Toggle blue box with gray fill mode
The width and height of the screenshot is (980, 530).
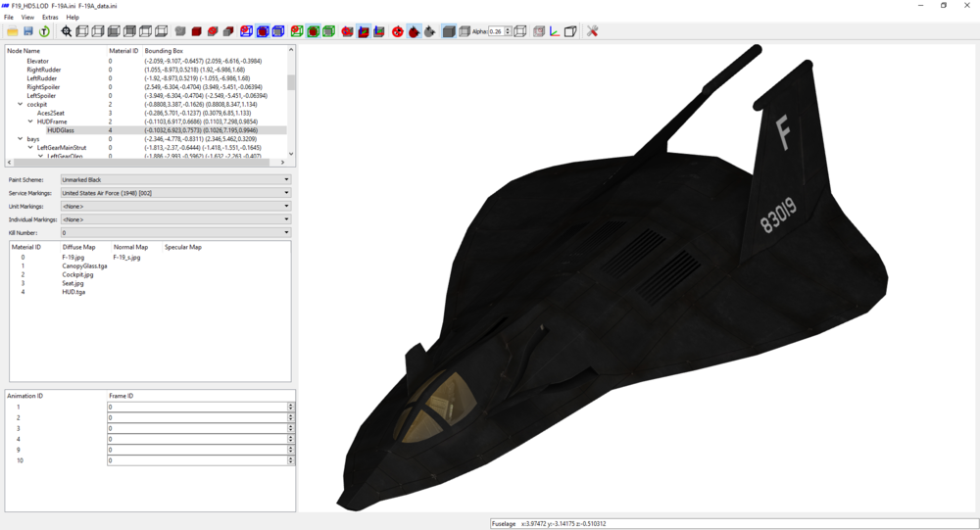[278, 31]
